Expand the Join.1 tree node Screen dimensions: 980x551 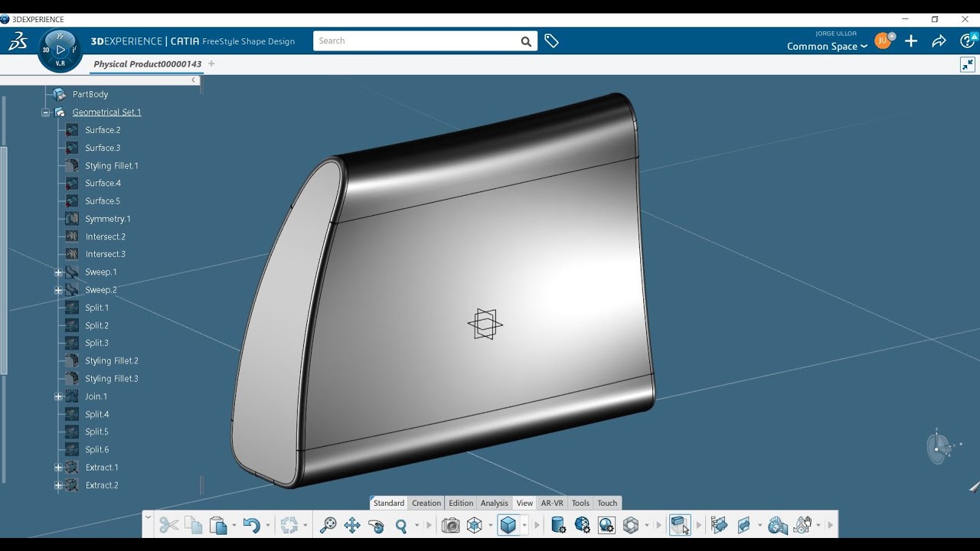pyautogui.click(x=58, y=396)
